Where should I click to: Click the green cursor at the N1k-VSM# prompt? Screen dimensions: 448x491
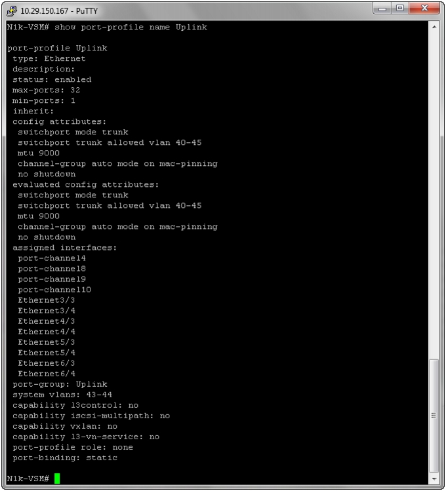(x=57, y=479)
